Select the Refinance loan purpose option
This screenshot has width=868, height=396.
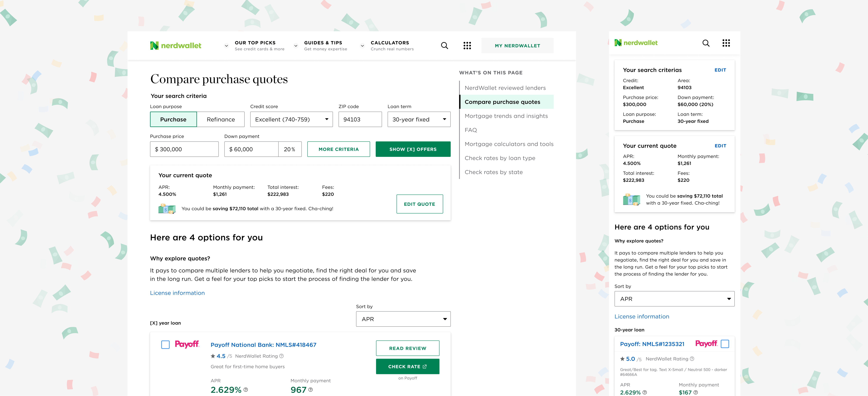point(220,119)
